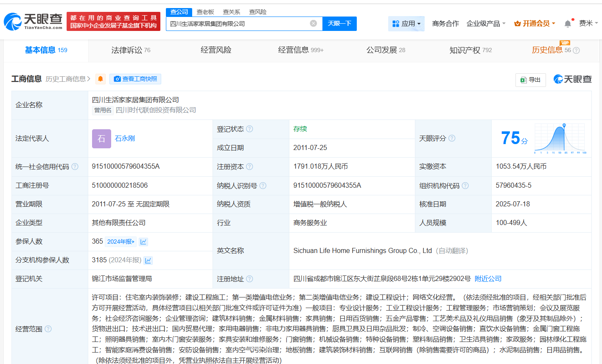Select establishment date 2011-07-25
Screen dimensions: 602x364
pos(310,148)
